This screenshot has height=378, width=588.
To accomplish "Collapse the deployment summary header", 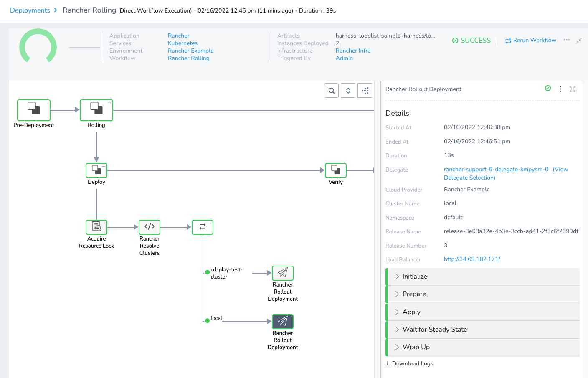I will [579, 41].
